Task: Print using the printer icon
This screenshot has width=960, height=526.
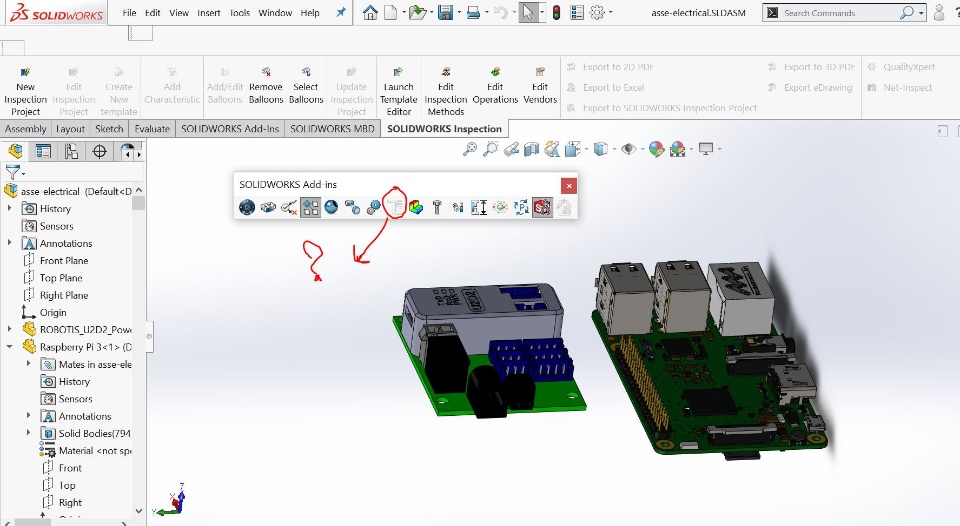Action: (473, 12)
